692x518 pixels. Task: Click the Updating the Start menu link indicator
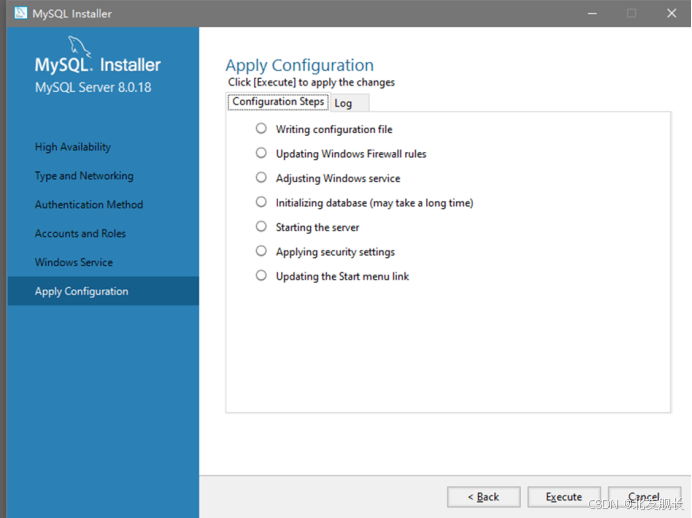[261, 275]
